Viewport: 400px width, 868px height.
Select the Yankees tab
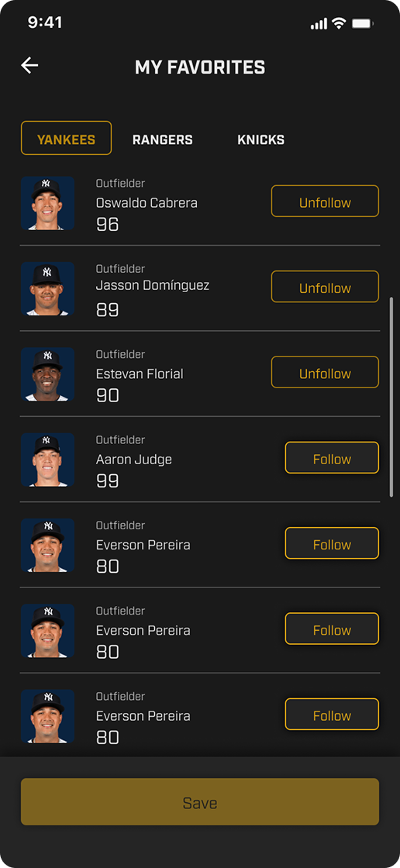[x=67, y=138]
